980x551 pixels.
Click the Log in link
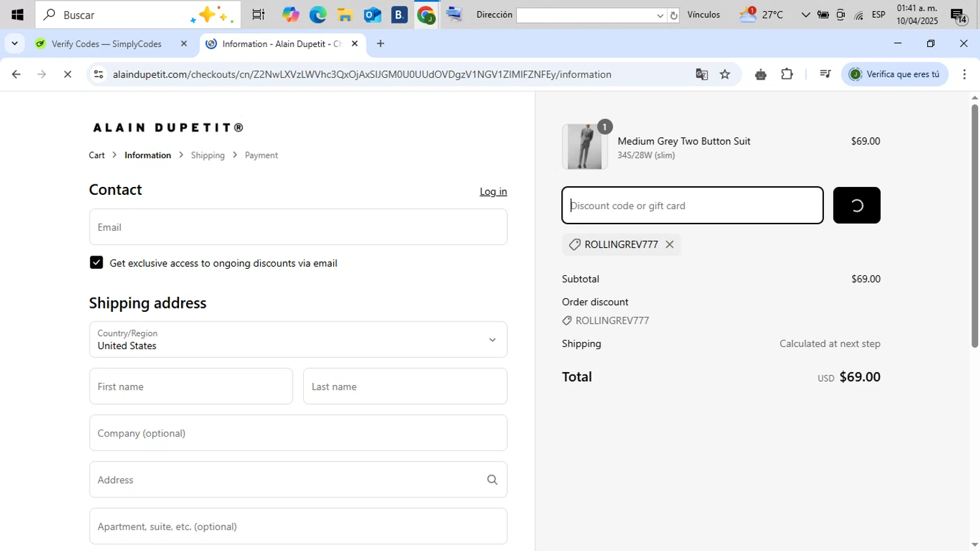pyautogui.click(x=493, y=192)
